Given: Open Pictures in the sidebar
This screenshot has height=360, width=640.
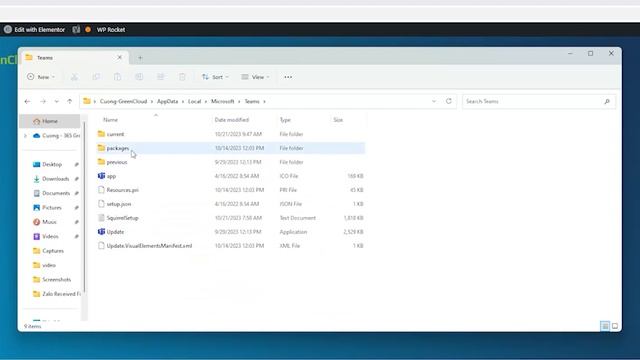Looking at the screenshot, I should coord(52,207).
